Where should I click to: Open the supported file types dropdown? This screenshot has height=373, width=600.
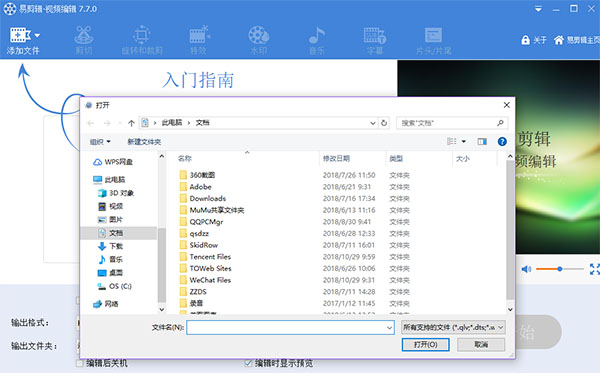[453, 327]
